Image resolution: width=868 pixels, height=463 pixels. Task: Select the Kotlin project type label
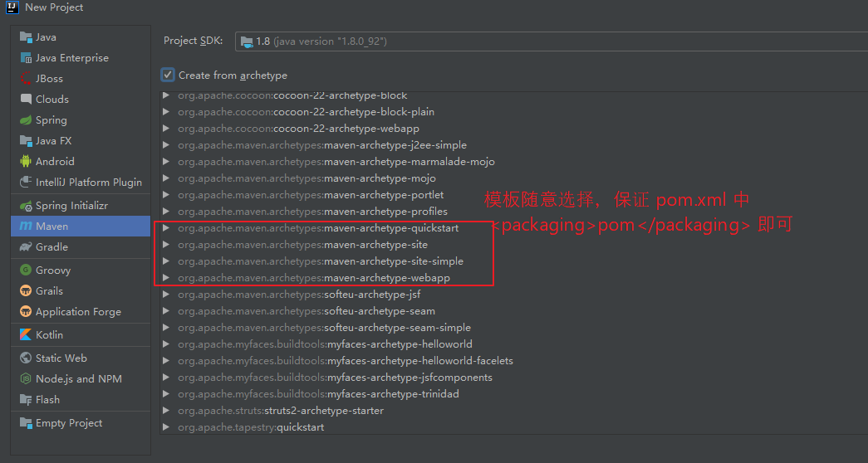tap(49, 334)
